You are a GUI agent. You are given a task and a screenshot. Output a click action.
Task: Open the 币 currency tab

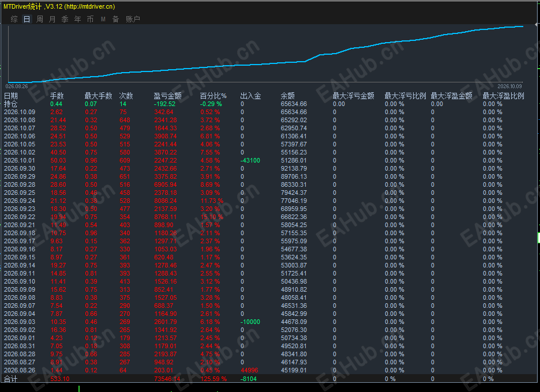point(90,19)
